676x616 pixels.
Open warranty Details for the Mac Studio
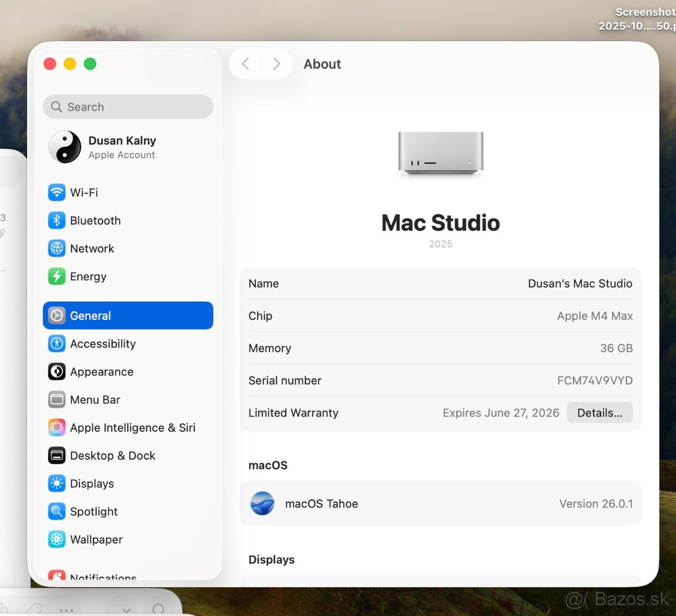point(599,412)
